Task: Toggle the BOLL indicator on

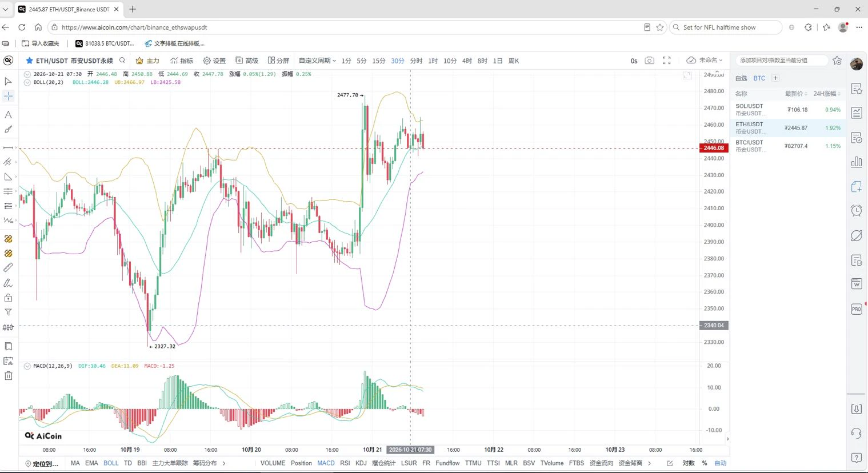Action: pyautogui.click(x=111, y=463)
